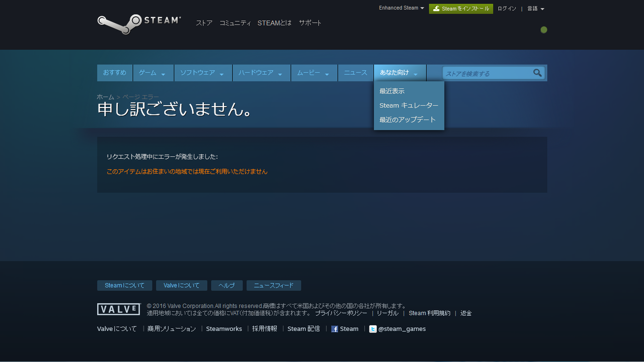Image resolution: width=644 pixels, height=362 pixels.
Task: Open the Steamworks footer link
Action: [224, 329]
